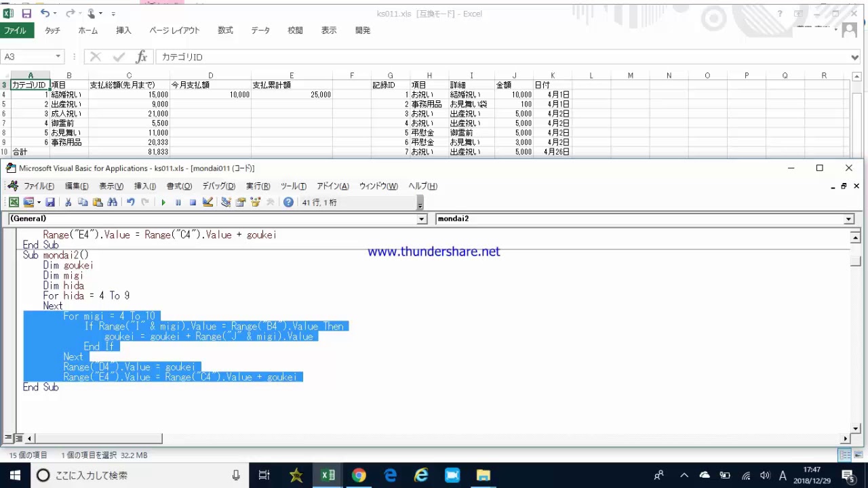Image resolution: width=868 pixels, height=488 pixels.
Task: Open Project Explorer from the toolbar icon
Action: point(226,202)
